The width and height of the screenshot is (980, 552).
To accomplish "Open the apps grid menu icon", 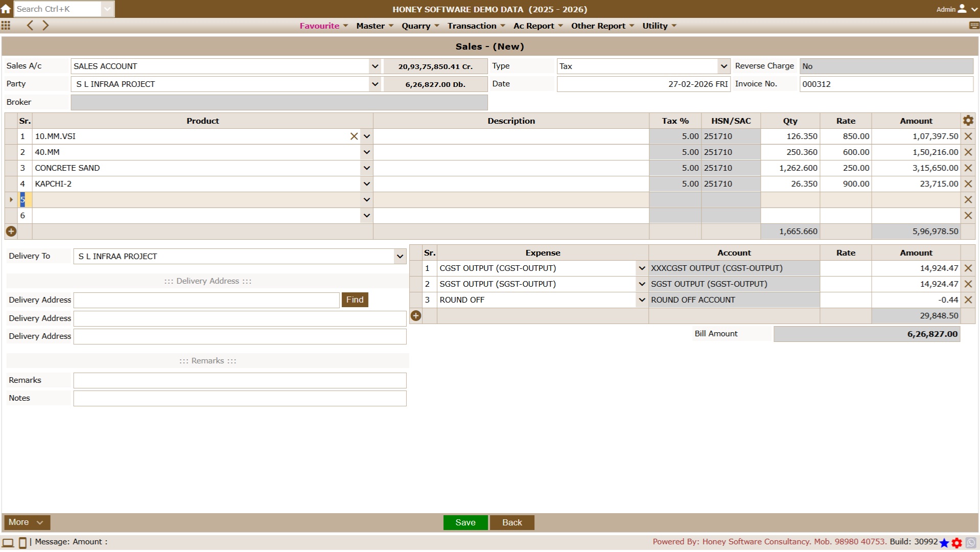I will 6,26.
